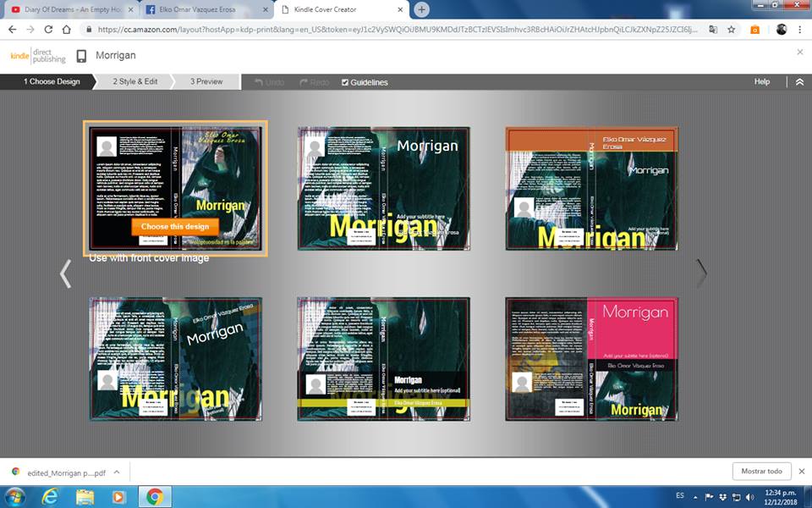Screen dimensions: 812x508
Task: Expand options for edited_Morrigan pdf download
Action: [117, 472]
